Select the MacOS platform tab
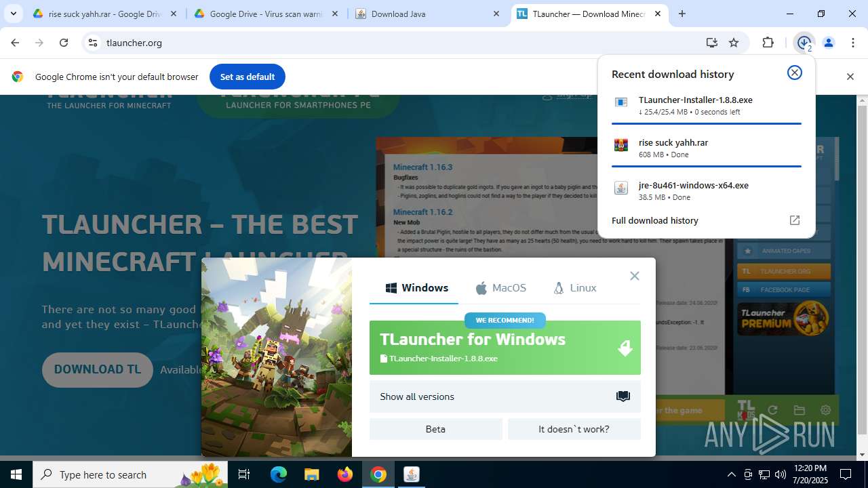868x488 pixels. coord(500,288)
